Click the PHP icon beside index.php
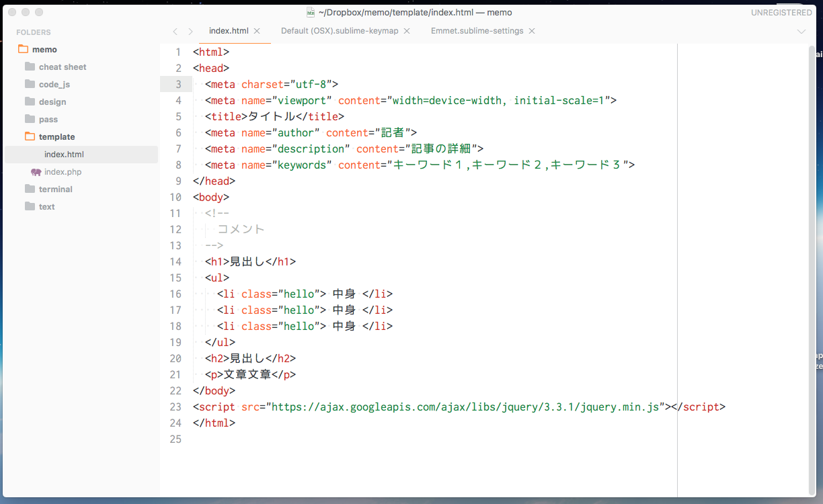The height and width of the screenshot is (504, 823). click(x=37, y=171)
